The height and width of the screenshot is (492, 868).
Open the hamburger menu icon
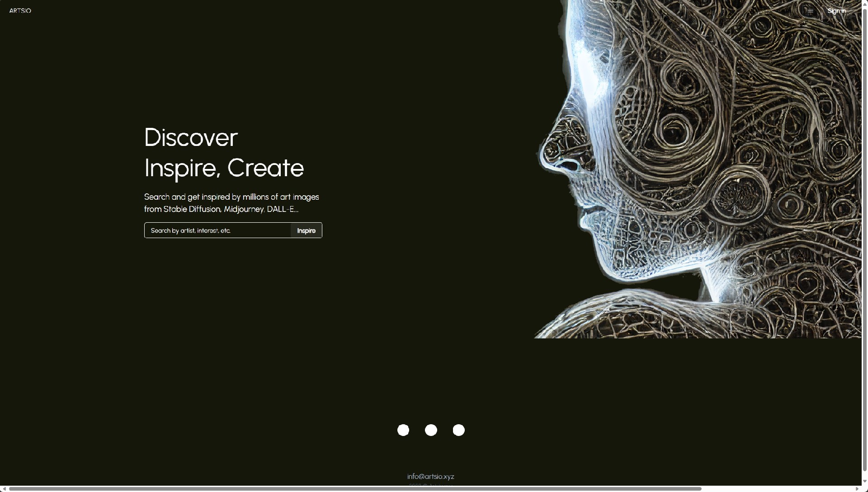pyautogui.click(x=810, y=11)
